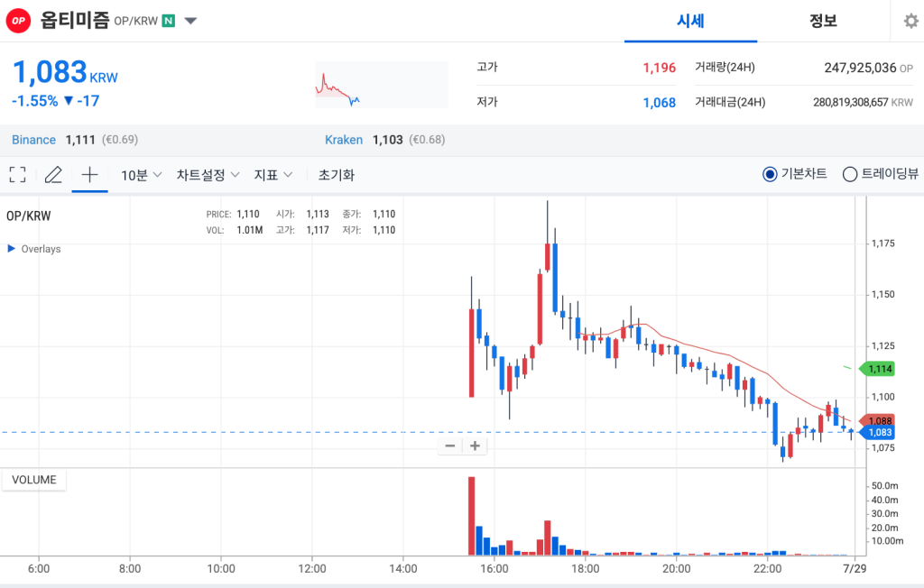This screenshot has height=588, width=924.
Task: Click trade amount 280,819,308,657 KRW
Action: point(864,103)
